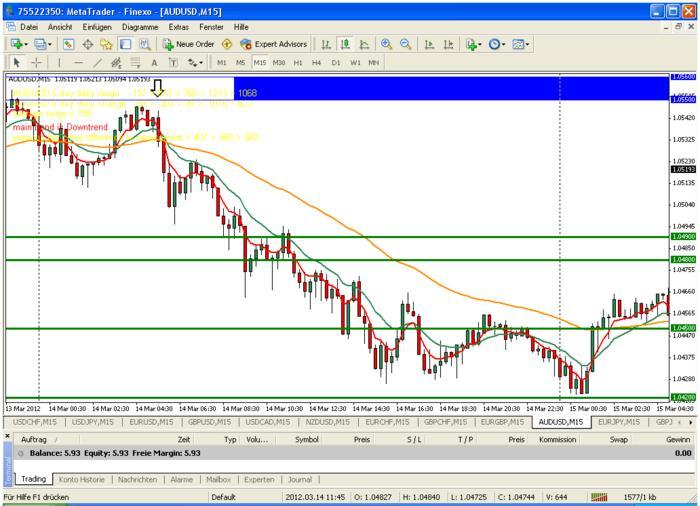Screen dimensions: 700x506
Task: Select the equidistant channel tool
Action: 116,63
